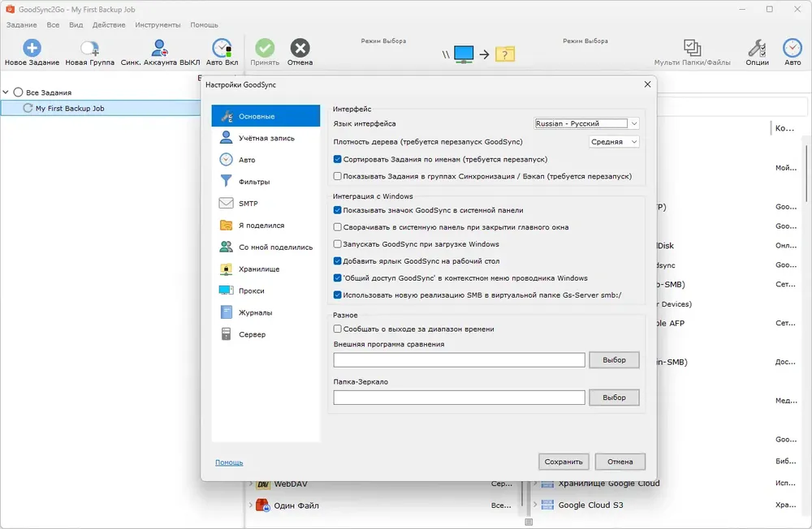
Task: Open the Действие menu
Action: click(x=109, y=25)
